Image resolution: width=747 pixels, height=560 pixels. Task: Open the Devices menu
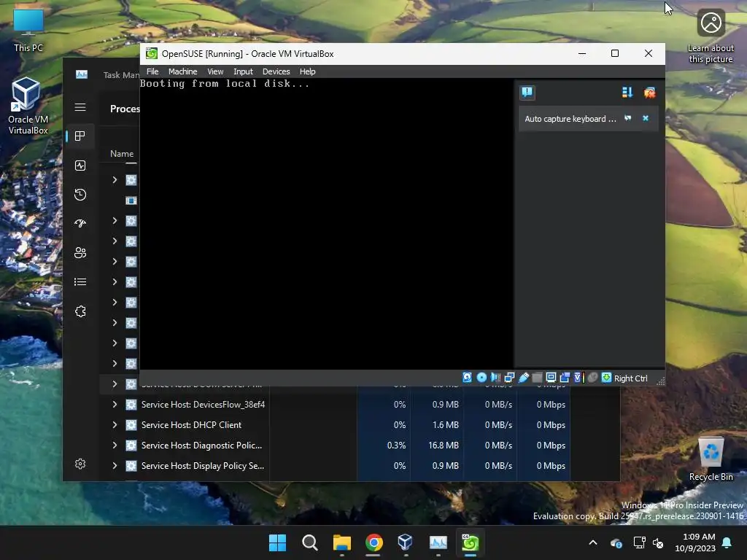pos(276,71)
